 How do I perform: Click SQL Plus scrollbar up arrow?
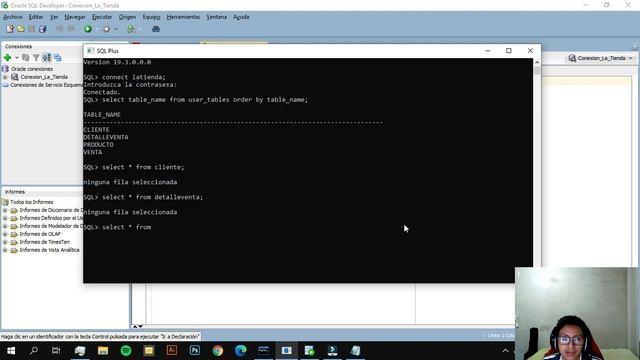(x=537, y=62)
